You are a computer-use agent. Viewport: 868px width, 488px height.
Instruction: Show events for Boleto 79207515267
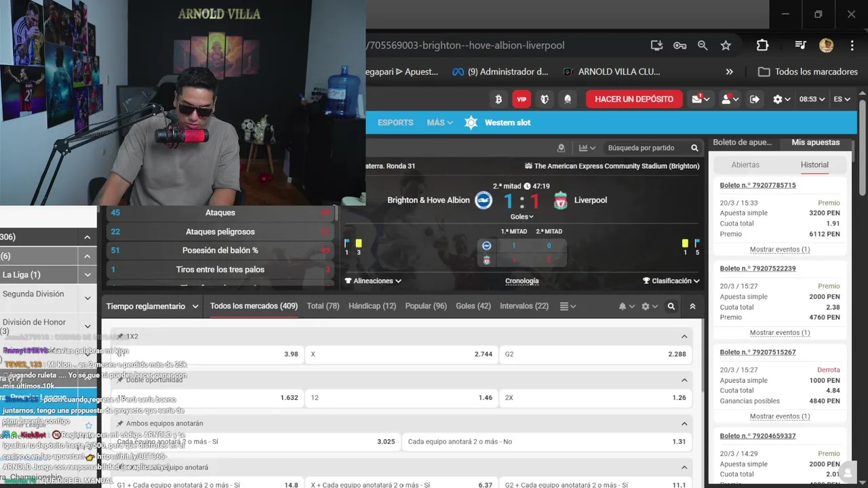780,416
